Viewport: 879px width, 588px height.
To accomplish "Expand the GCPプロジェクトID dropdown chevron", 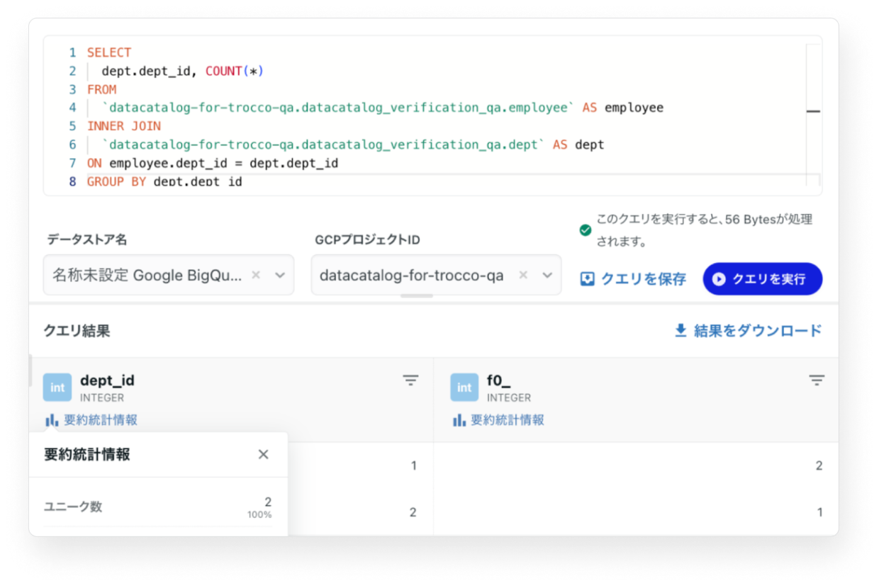I will point(547,275).
